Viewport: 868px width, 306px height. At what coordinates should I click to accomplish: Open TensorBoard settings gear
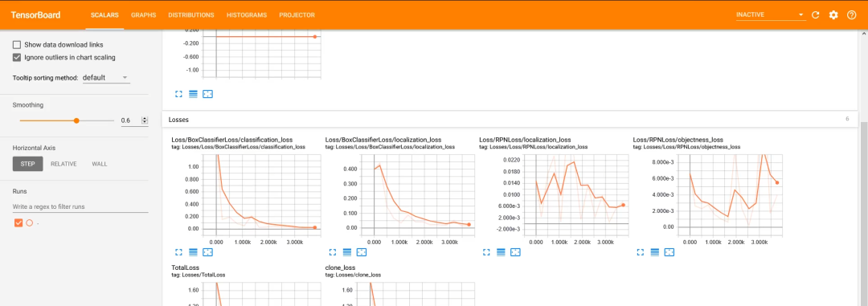tap(833, 15)
